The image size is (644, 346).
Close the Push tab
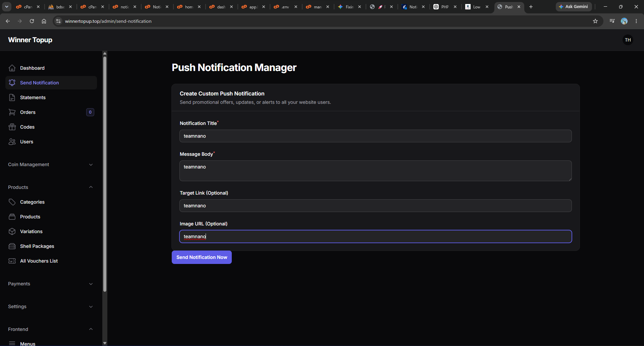[x=519, y=7]
